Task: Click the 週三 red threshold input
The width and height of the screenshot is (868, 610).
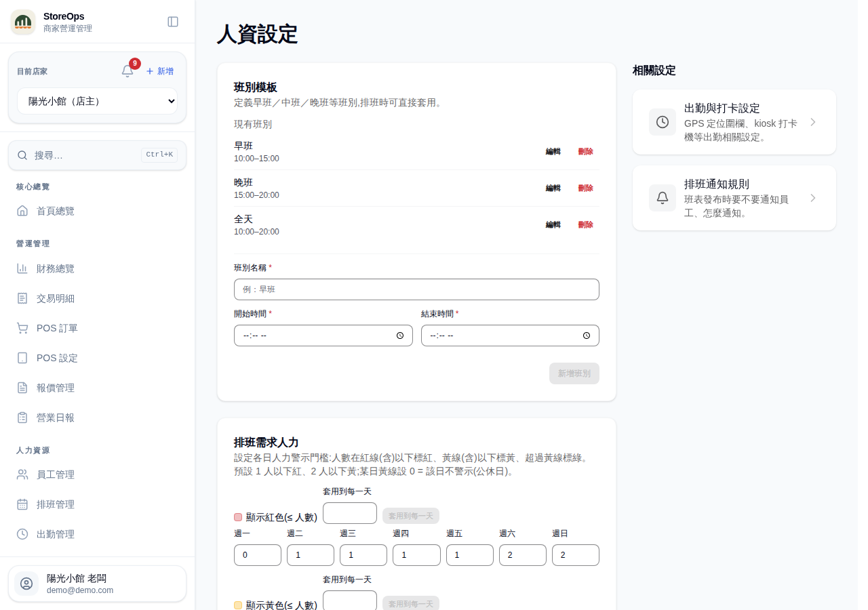Action: click(363, 555)
